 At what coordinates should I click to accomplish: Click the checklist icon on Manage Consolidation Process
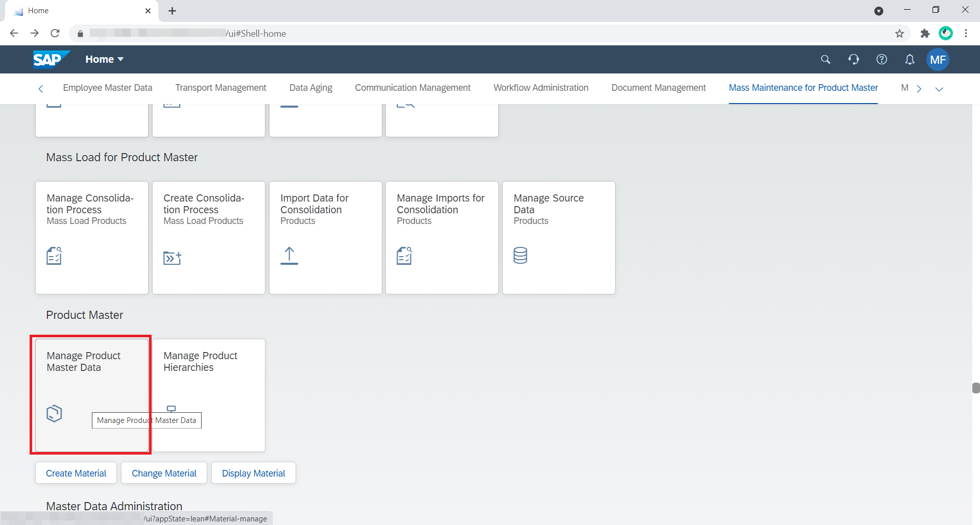(54, 256)
